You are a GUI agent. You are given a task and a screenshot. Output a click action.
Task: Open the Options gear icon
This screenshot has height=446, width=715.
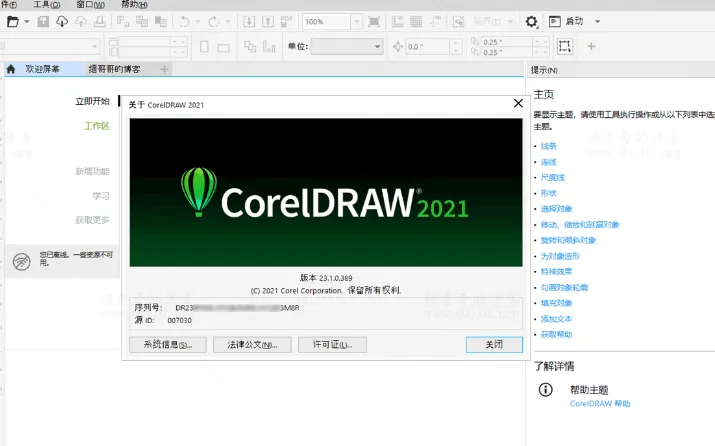531,21
